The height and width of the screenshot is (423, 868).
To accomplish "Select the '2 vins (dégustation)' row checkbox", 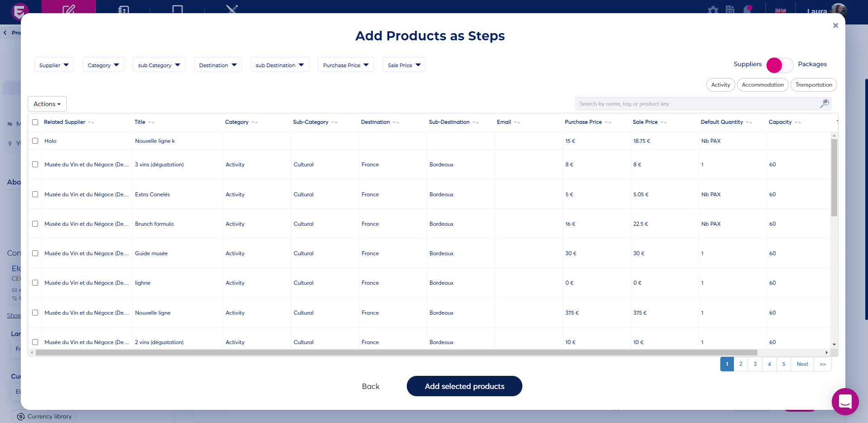I will 35,342.
